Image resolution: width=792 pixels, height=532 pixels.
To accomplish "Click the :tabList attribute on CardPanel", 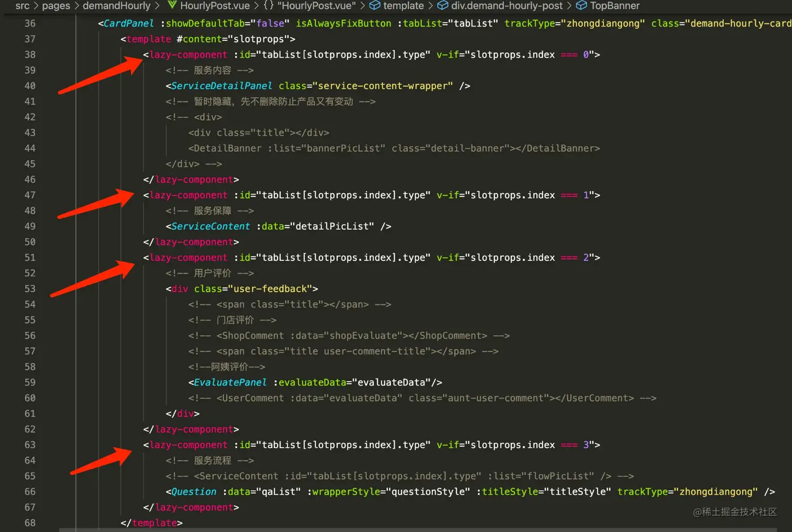I will click(422, 24).
